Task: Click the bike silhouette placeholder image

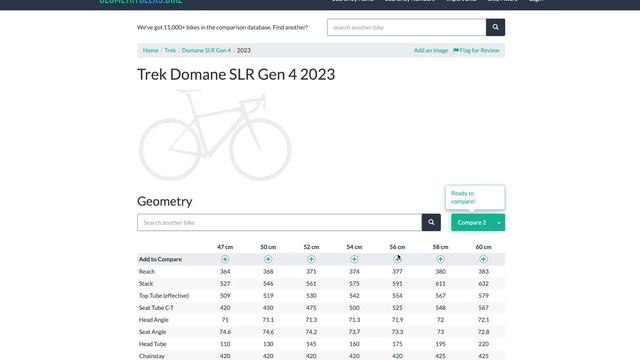Action: click(215, 135)
